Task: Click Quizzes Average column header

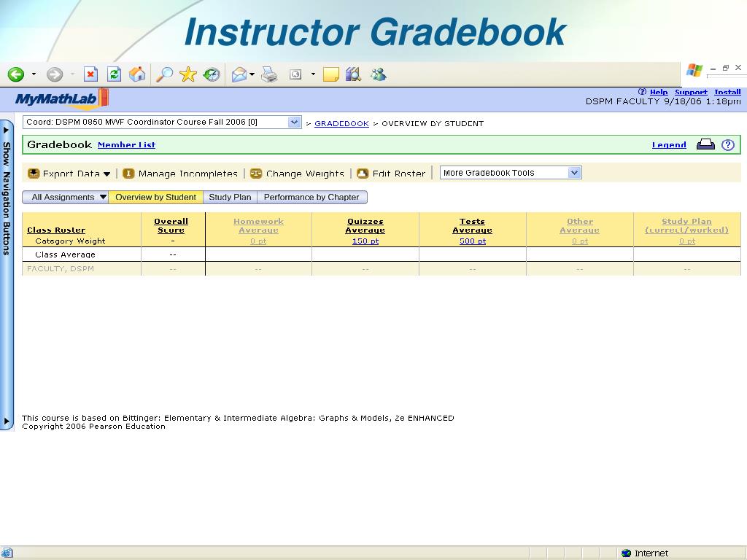Action: [x=365, y=226]
